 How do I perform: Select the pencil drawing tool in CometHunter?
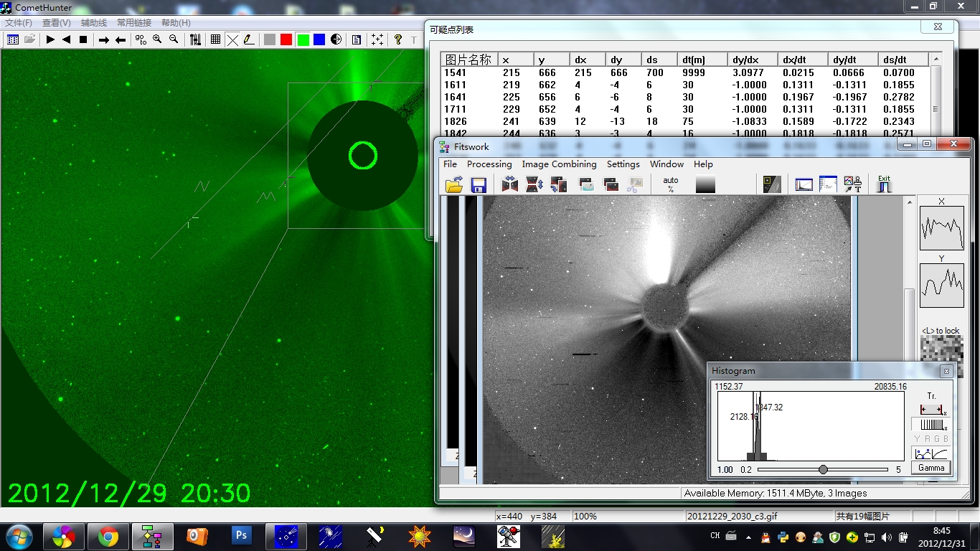click(x=249, y=39)
